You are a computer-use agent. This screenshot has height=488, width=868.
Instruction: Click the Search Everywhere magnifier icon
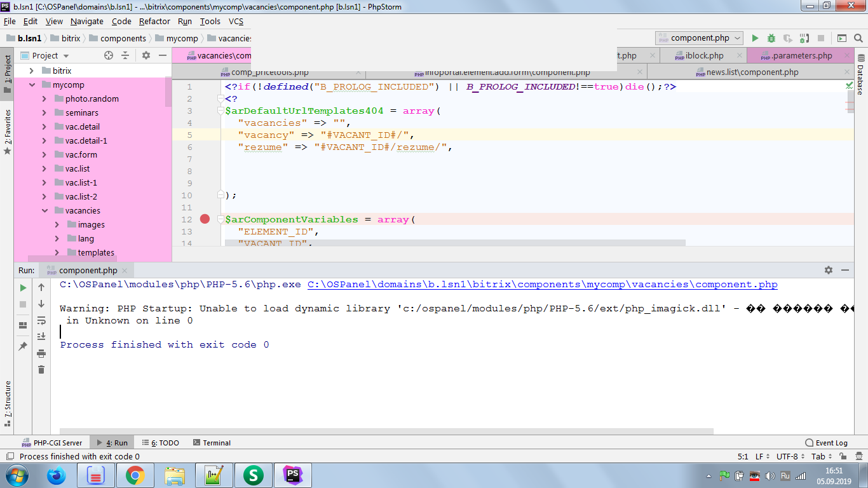point(858,38)
